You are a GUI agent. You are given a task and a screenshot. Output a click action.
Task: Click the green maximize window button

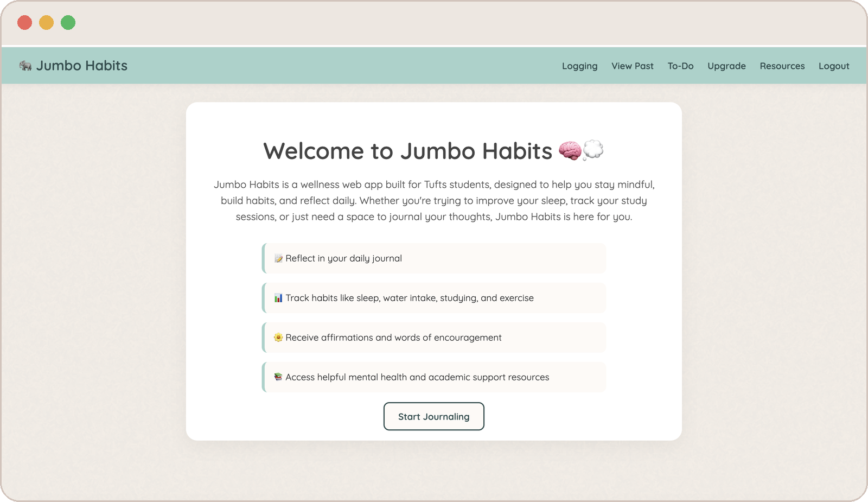point(68,23)
